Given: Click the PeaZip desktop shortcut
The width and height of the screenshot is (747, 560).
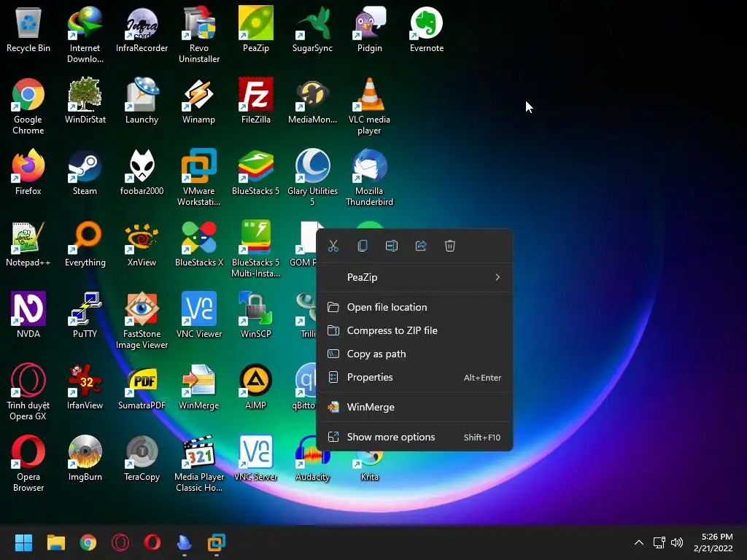Looking at the screenshot, I should click(x=256, y=28).
